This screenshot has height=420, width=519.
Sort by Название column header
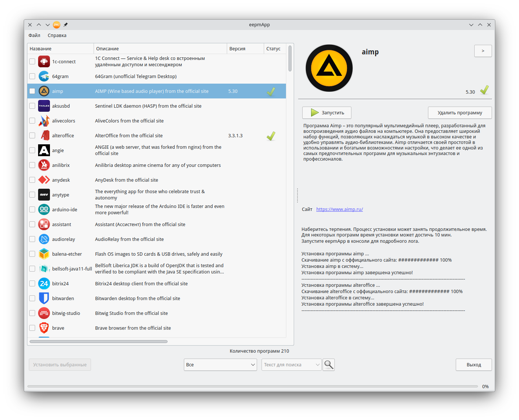60,48
